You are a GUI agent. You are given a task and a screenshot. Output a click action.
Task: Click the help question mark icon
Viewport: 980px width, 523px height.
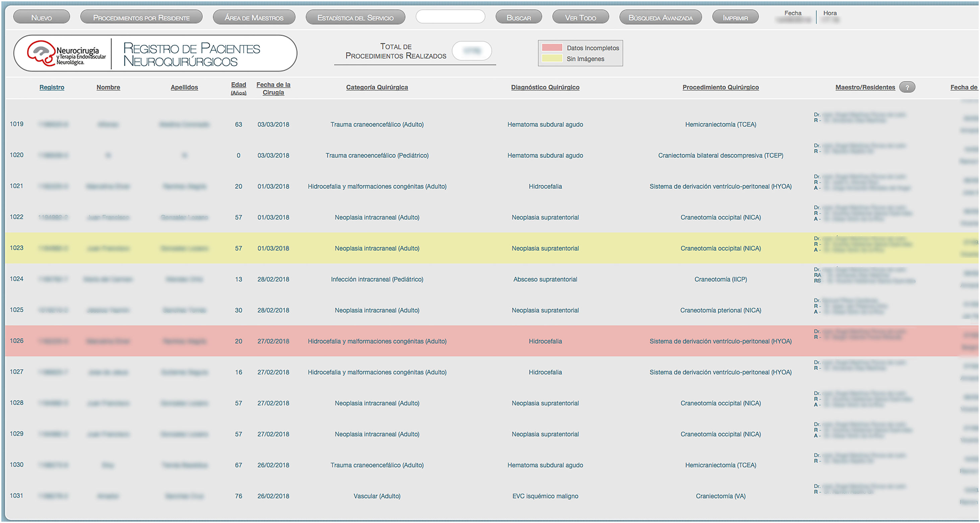(907, 87)
